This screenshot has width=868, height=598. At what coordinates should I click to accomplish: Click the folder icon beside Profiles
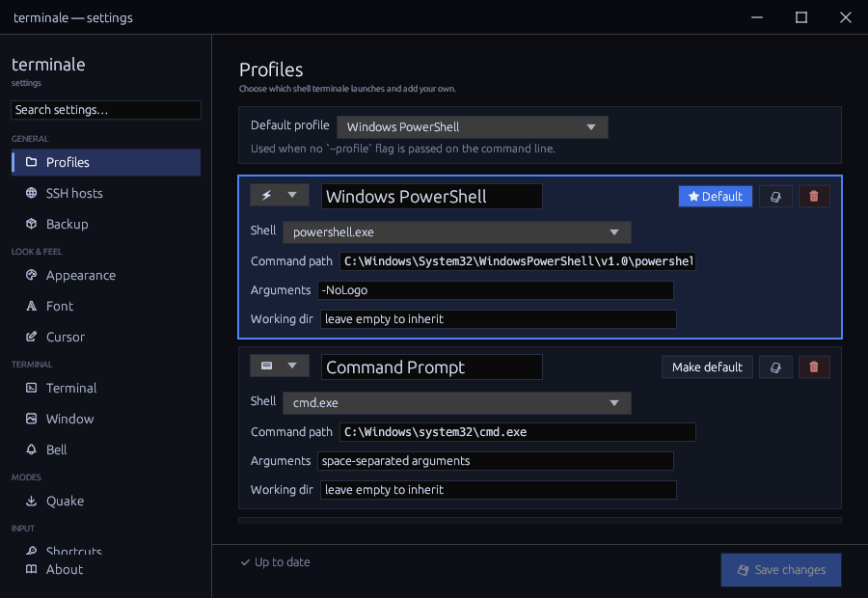coord(32,162)
